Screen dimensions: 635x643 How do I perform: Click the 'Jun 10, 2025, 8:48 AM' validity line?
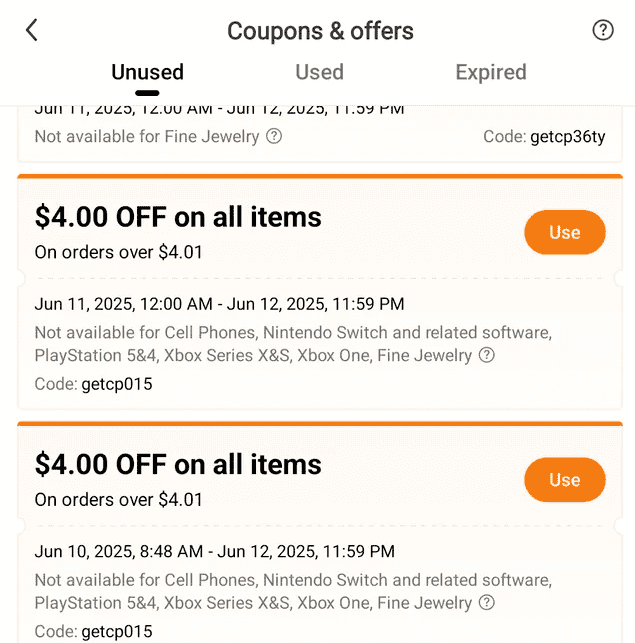[214, 551]
